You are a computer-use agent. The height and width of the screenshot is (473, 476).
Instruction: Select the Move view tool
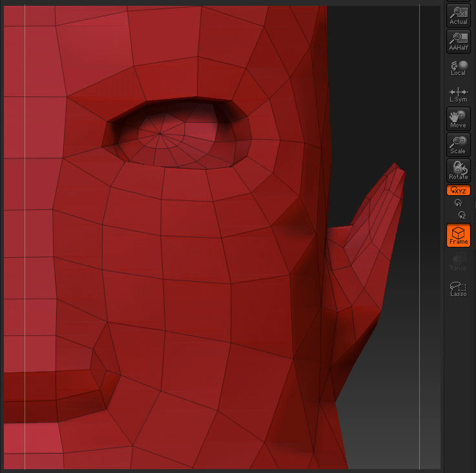pos(459,119)
